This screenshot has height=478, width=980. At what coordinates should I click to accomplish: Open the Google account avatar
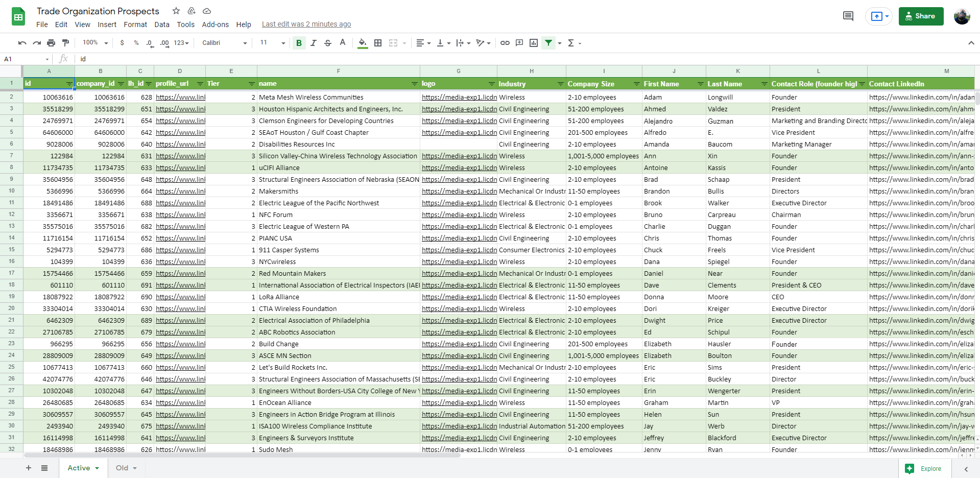click(962, 16)
